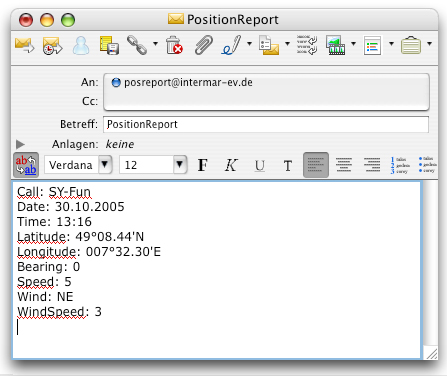Image resolution: width=447 pixels, height=376 pixels.
Task: Click the signature pen icon
Action: pos(231,45)
